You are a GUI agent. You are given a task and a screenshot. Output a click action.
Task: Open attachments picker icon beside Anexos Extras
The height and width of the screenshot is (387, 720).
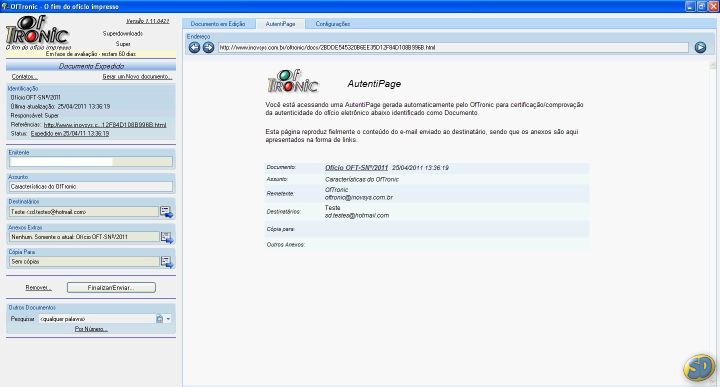tap(166, 237)
